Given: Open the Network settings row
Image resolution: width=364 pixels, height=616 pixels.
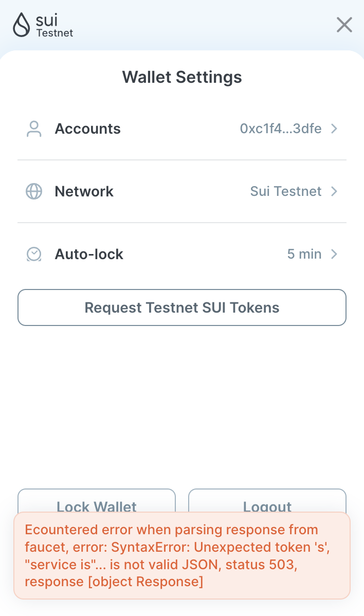Looking at the screenshot, I should point(182,191).
